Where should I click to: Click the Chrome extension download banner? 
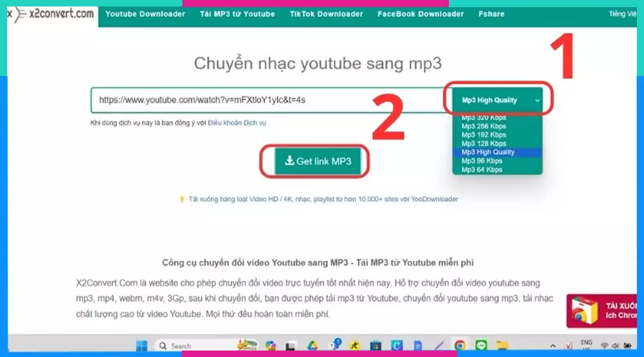[x=601, y=311]
